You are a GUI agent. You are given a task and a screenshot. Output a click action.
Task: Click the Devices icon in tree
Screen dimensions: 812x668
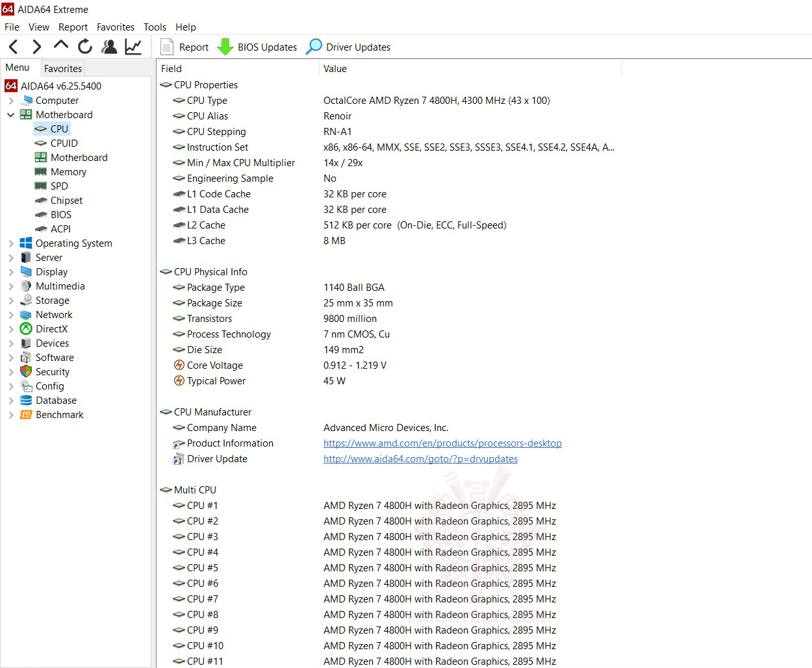point(26,343)
